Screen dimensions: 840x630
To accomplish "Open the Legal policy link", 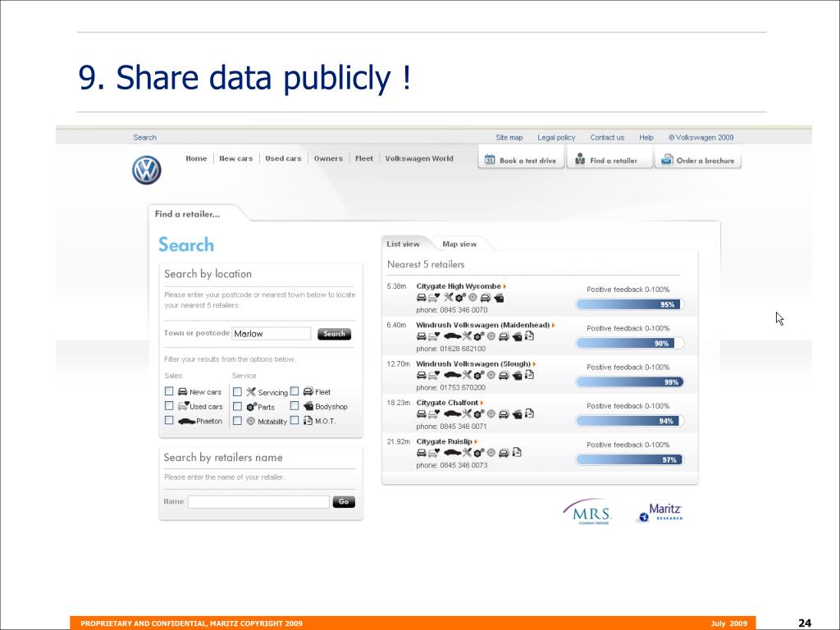I will (x=556, y=138).
